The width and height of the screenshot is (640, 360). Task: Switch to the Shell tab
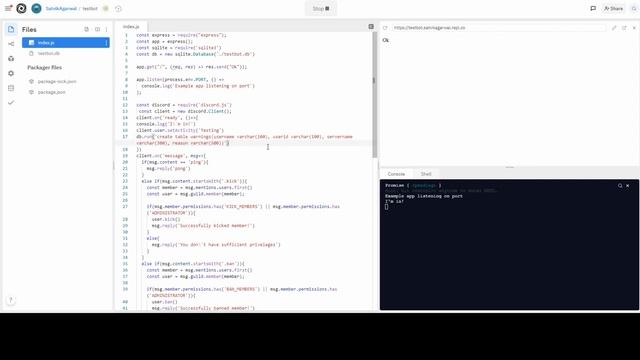pyautogui.click(x=426, y=174)
